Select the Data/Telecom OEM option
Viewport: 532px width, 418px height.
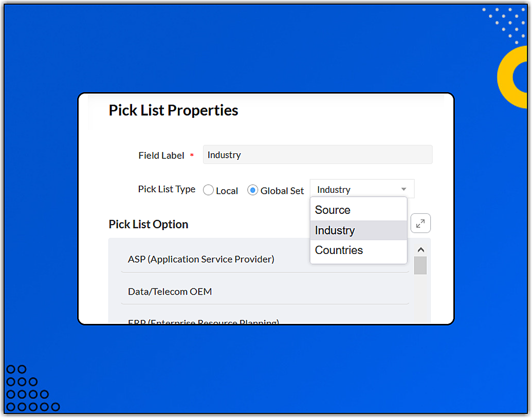click(x=170, y=292)
